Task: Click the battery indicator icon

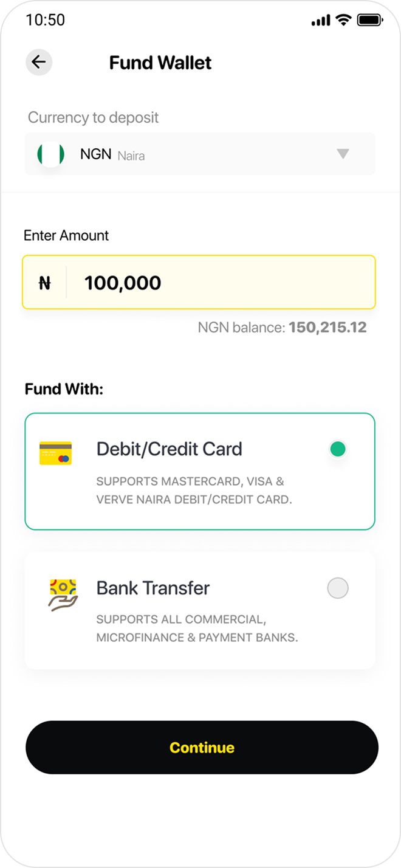Action: [x=369, y=19]
